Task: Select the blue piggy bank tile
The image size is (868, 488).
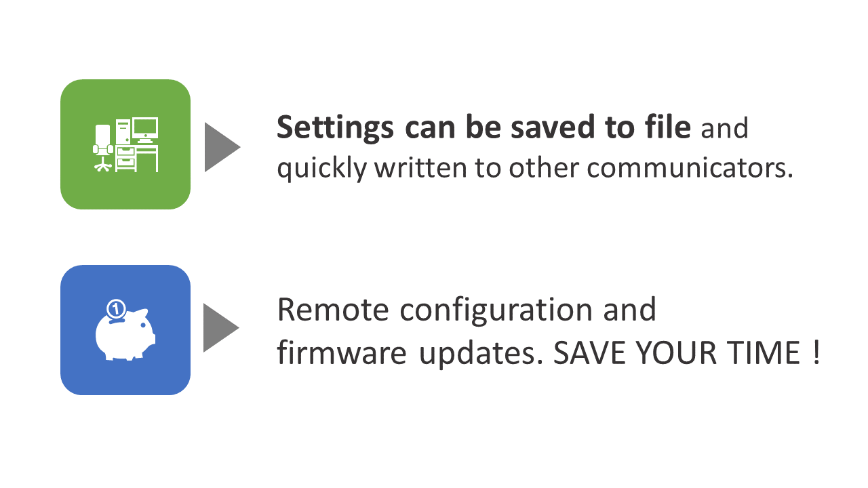Action: tap(125, 330)
